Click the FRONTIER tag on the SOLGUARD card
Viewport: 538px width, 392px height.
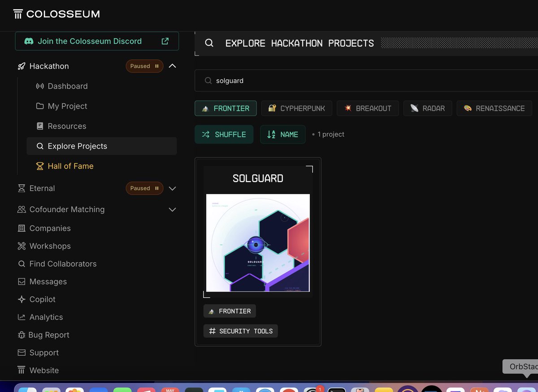point(230,311)
